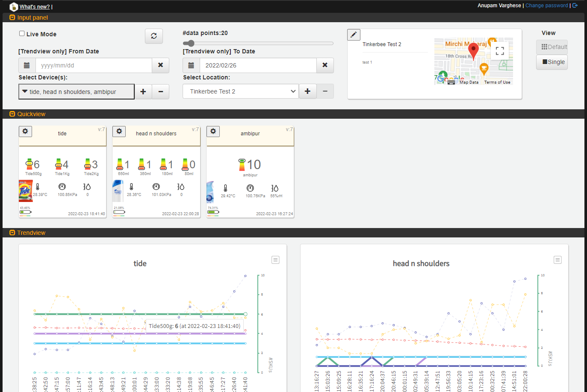Open the Select Location dropdown
The image size is (587, 392).
pos(240,91)
